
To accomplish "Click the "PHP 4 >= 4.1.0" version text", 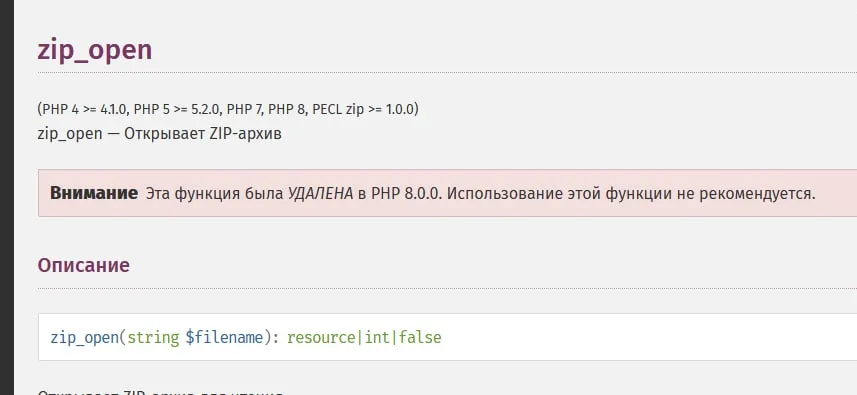I will tap(85, 109).
